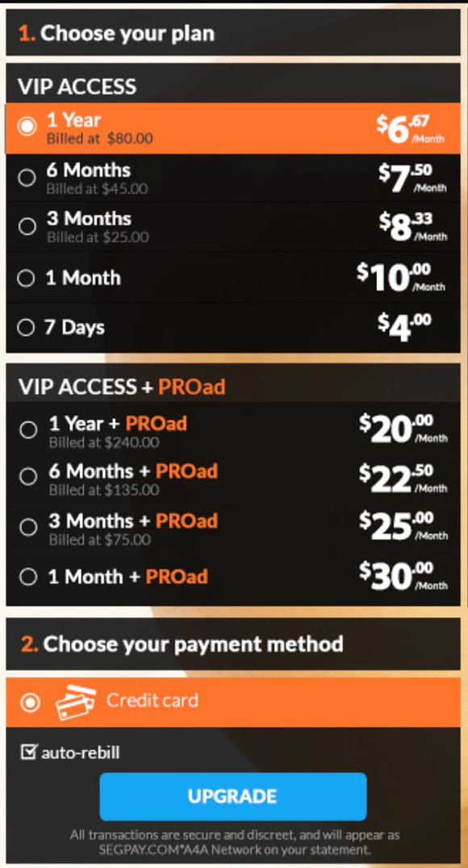Select the 3 Months VIP plan radio

pyautogui.click(x=27, y=226)
